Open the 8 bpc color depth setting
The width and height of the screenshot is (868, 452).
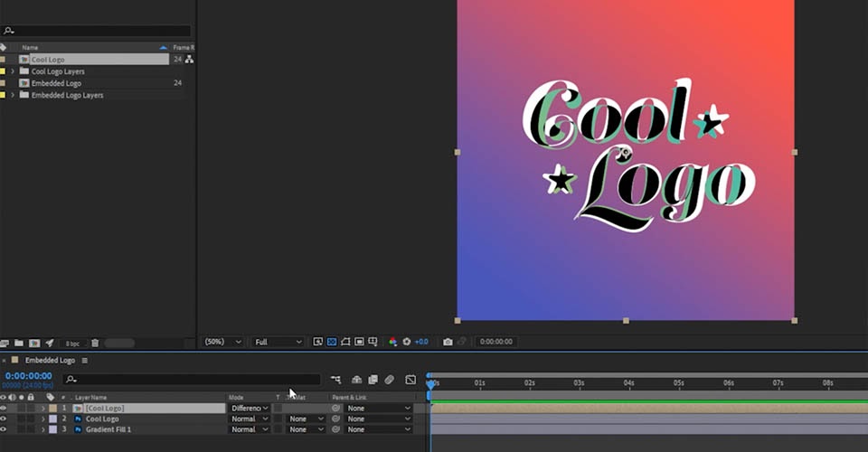72,344
